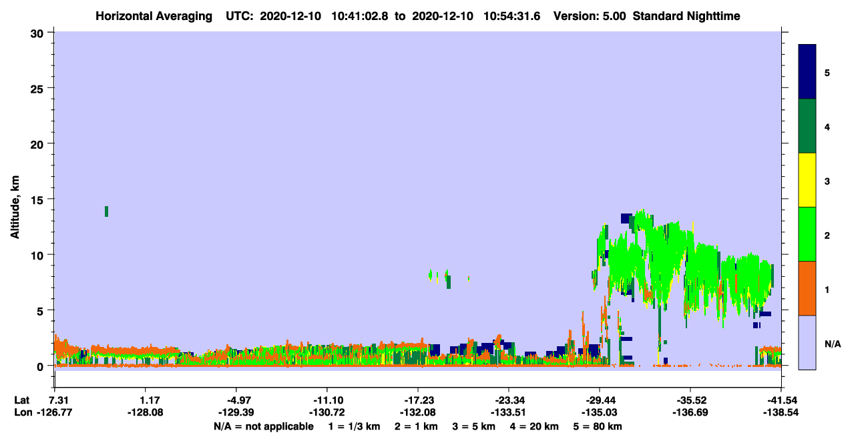Click longitude value -128.08
Screen dimensions: 868x445
(146, 412)
